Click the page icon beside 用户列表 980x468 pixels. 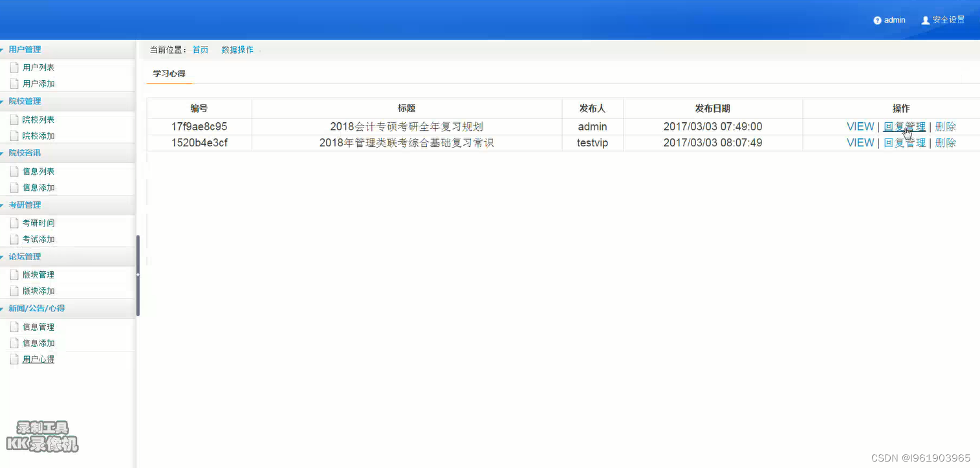(14, 67)
